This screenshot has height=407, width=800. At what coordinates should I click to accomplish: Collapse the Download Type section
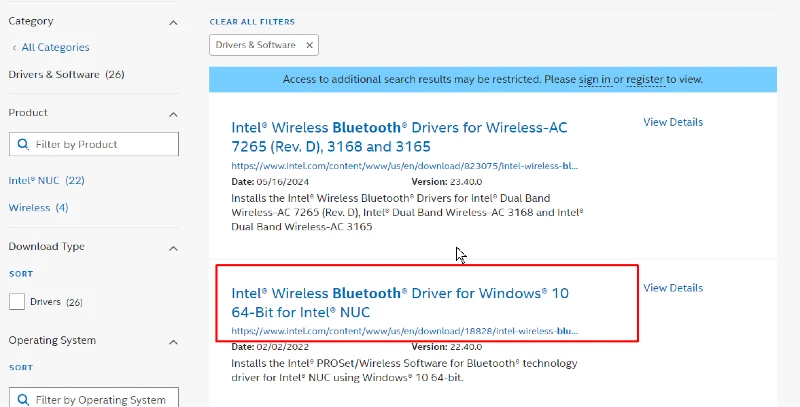tap(173, 248)
